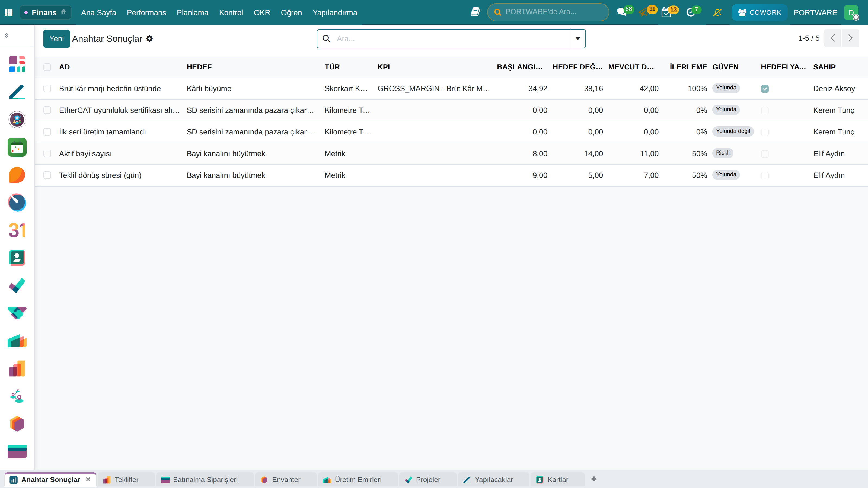
Task: Open the Yapılandırma menu
Action: pyautogui.click(x=335, y=12)
